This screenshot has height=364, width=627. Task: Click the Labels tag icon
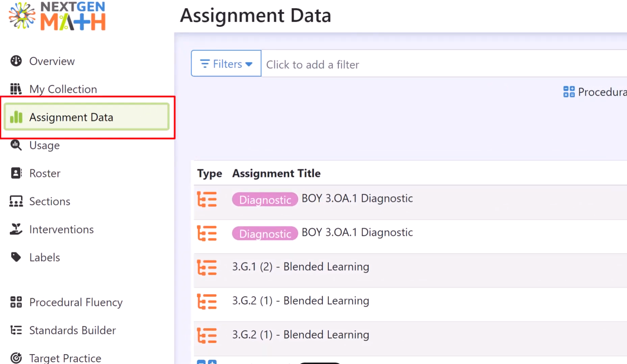point(16,257)
